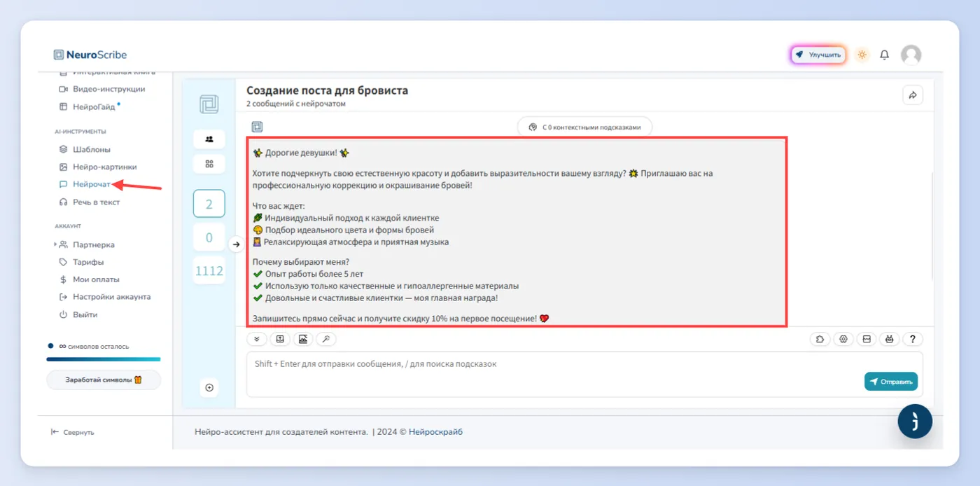The width and height of the screenshot is (980, 486).
Task: Click the robot icon above message input
Action: 890,339
